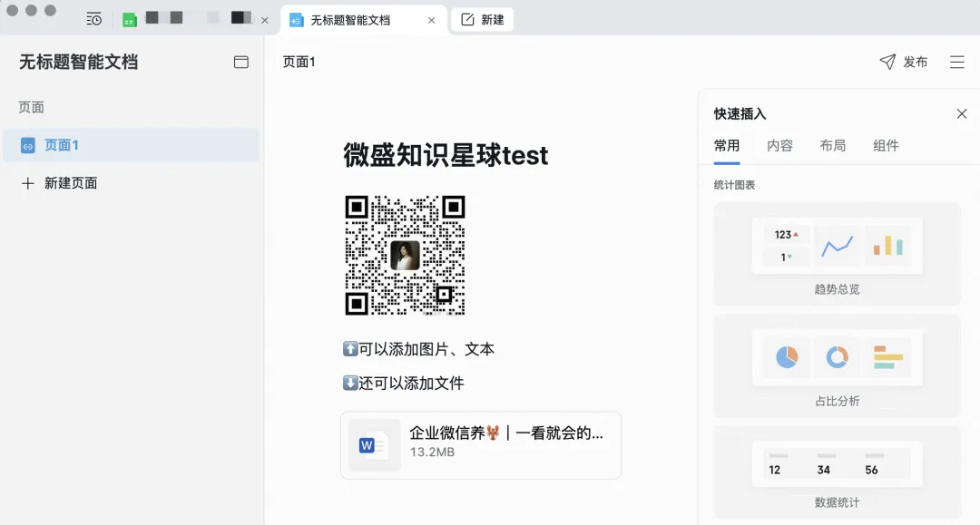Screen dimensions: 980x525
Task: Select the QR code image
Action: coord(405,256)
